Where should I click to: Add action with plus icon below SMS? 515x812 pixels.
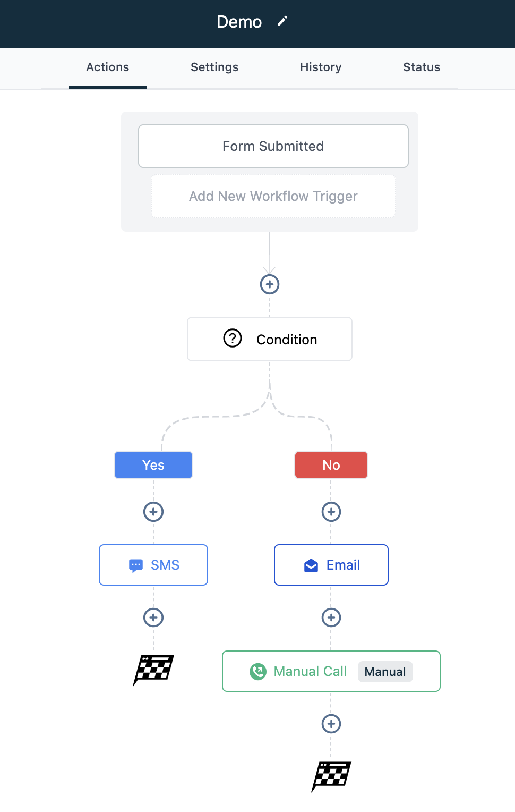tap(153, 618)
